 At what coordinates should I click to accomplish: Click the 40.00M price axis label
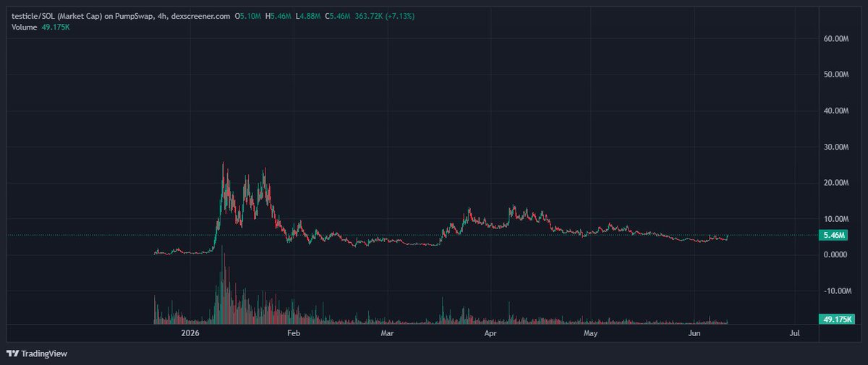pyautogui.click(x=836, y=111)
